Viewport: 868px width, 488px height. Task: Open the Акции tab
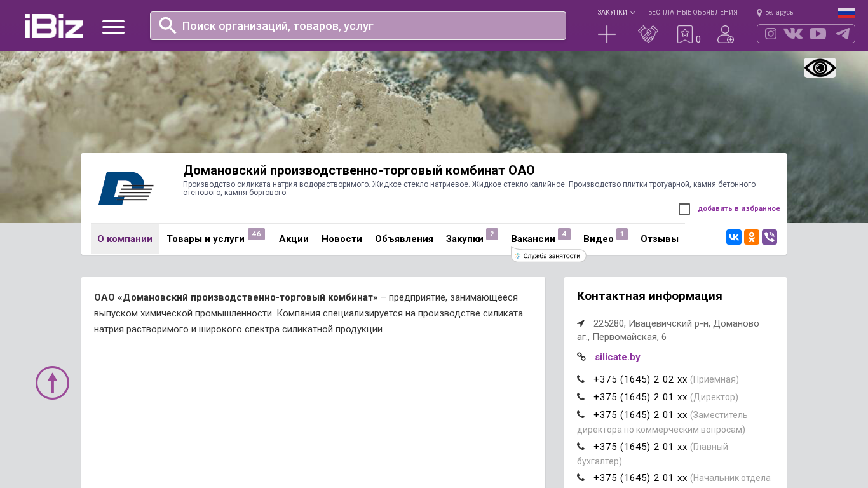click(x=294, y=239)
